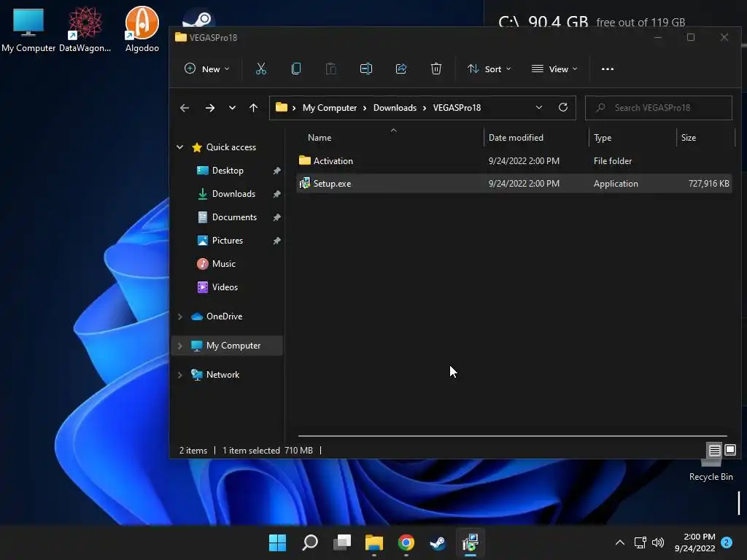Click the 727,916 KB size cell

point(708,183)
